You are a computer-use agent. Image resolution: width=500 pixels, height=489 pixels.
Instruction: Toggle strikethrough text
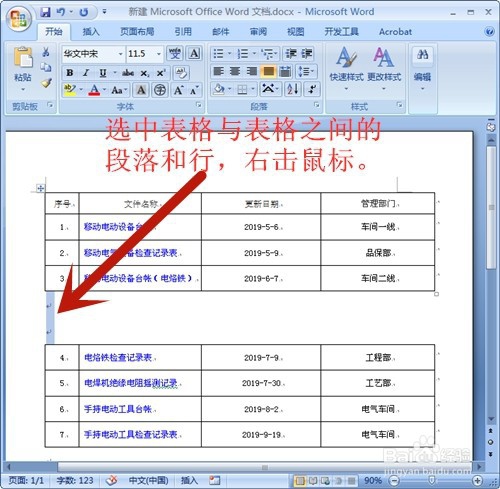(x=128, y=73)
